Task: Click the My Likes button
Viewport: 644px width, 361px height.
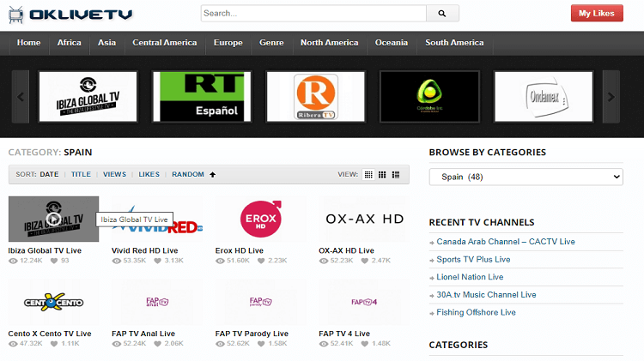Action: (597, 13)
